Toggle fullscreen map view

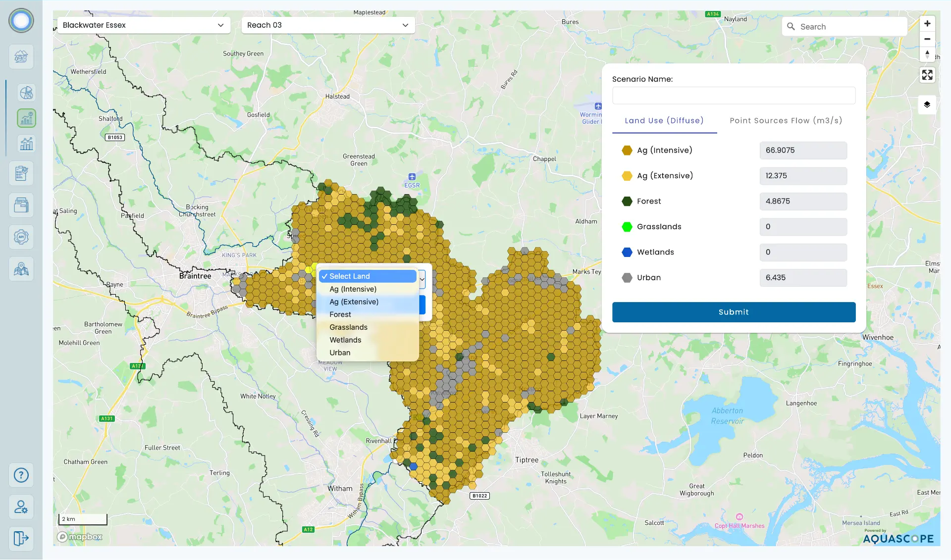927,75
